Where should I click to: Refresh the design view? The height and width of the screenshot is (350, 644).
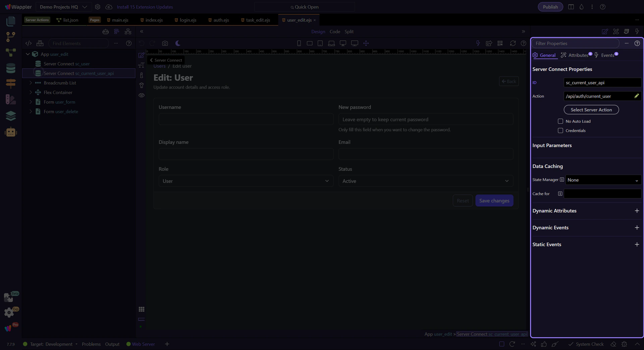coord(513,43)
